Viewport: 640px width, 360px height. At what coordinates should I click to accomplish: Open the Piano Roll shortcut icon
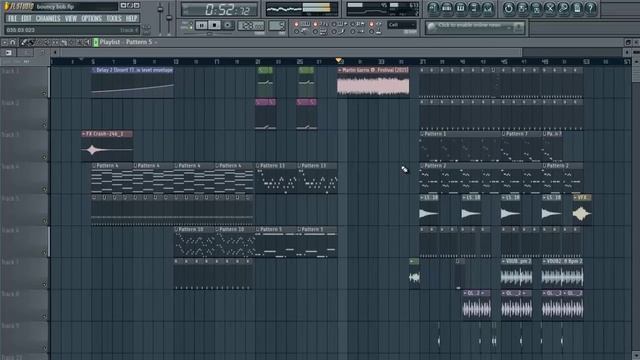click(x=460, y=8)
